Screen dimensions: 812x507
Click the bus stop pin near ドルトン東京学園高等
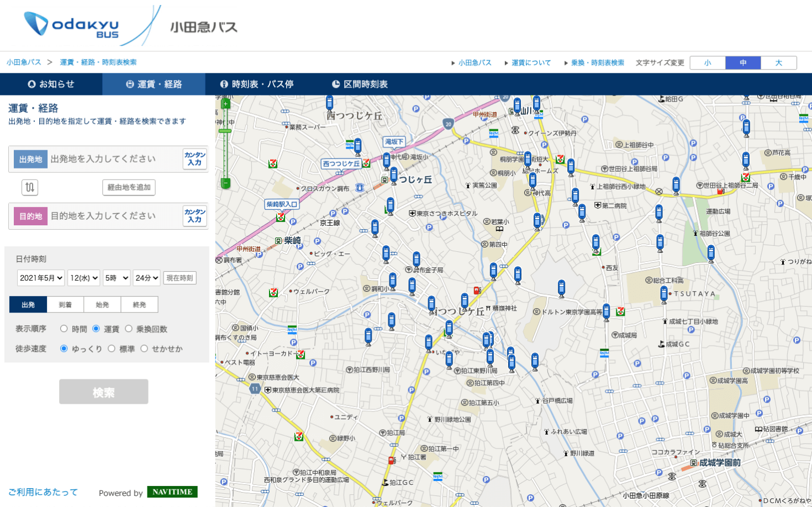point(607,312)
